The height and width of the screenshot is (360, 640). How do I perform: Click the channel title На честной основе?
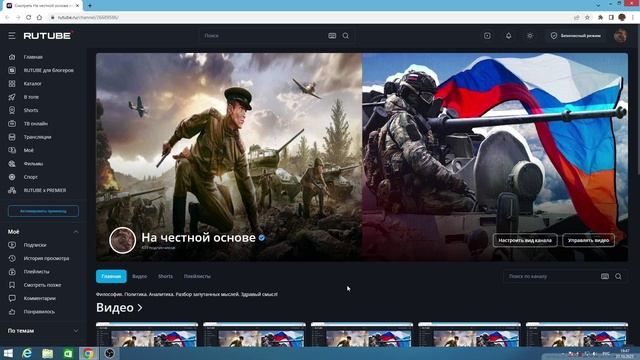click(198, 237)
